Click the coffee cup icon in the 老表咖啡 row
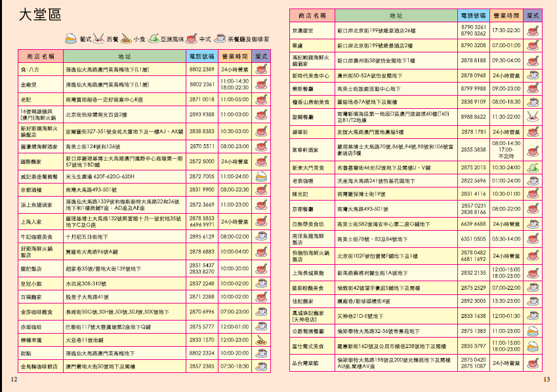 (532, 181)
